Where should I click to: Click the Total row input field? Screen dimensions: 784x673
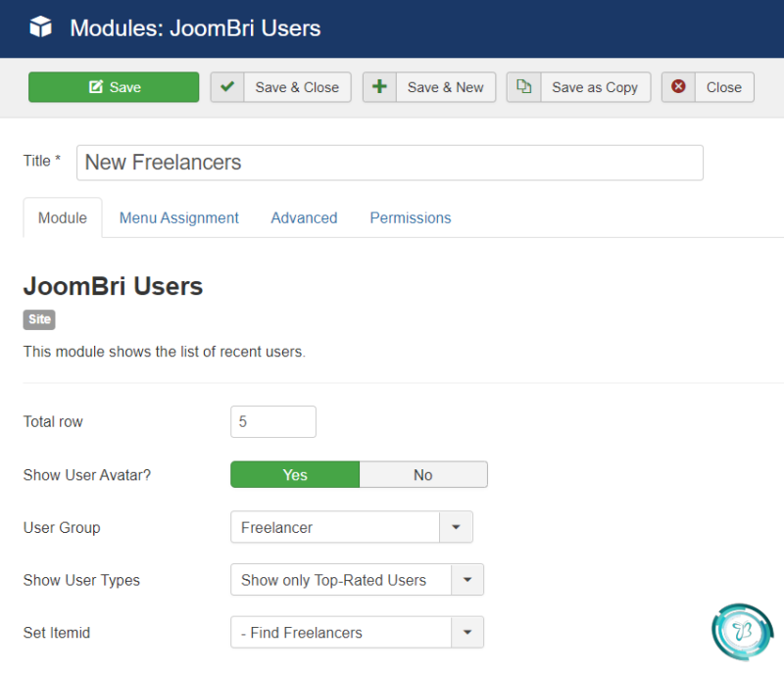(x=273, y=421)
